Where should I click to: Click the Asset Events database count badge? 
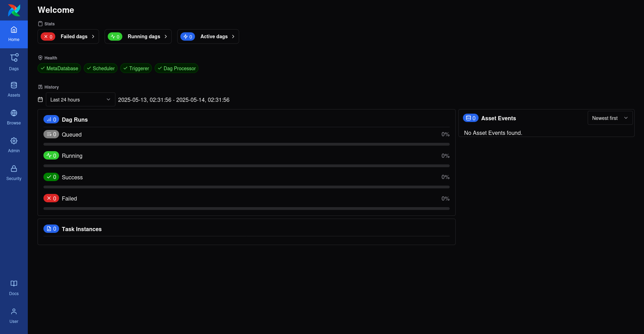tap(471, 118)
